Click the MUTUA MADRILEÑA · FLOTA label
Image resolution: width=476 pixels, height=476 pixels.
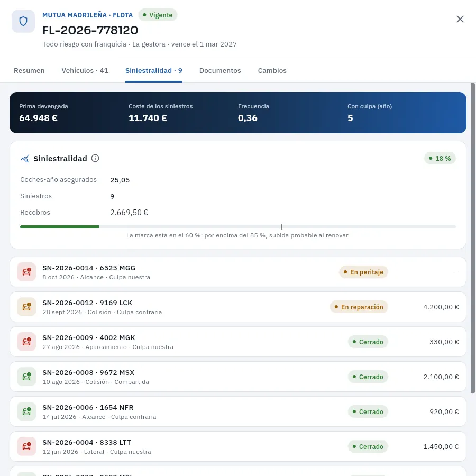87,15
